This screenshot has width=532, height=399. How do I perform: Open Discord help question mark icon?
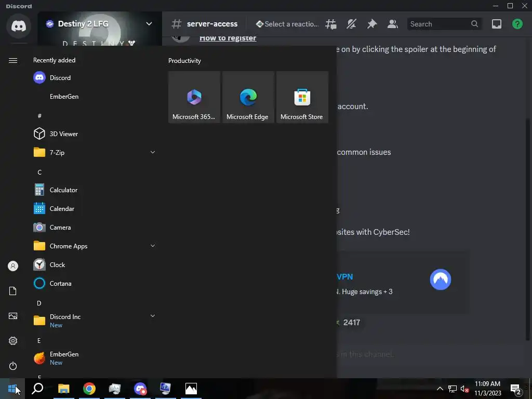click(517, 24)
